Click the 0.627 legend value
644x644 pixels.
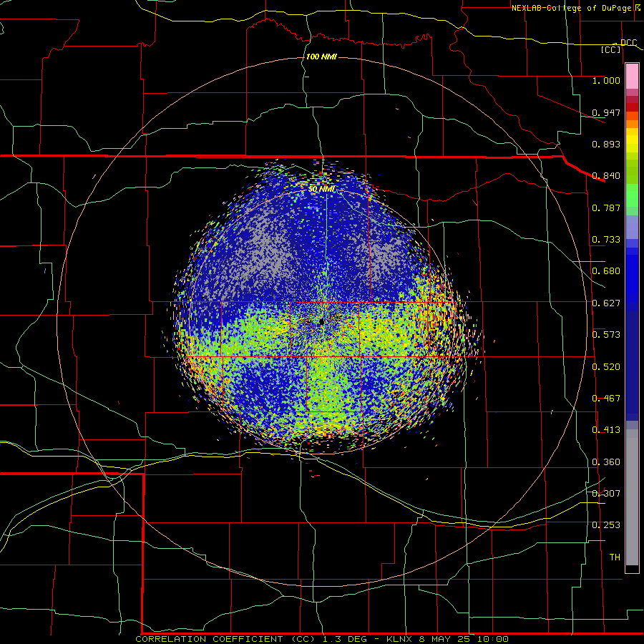606,303
